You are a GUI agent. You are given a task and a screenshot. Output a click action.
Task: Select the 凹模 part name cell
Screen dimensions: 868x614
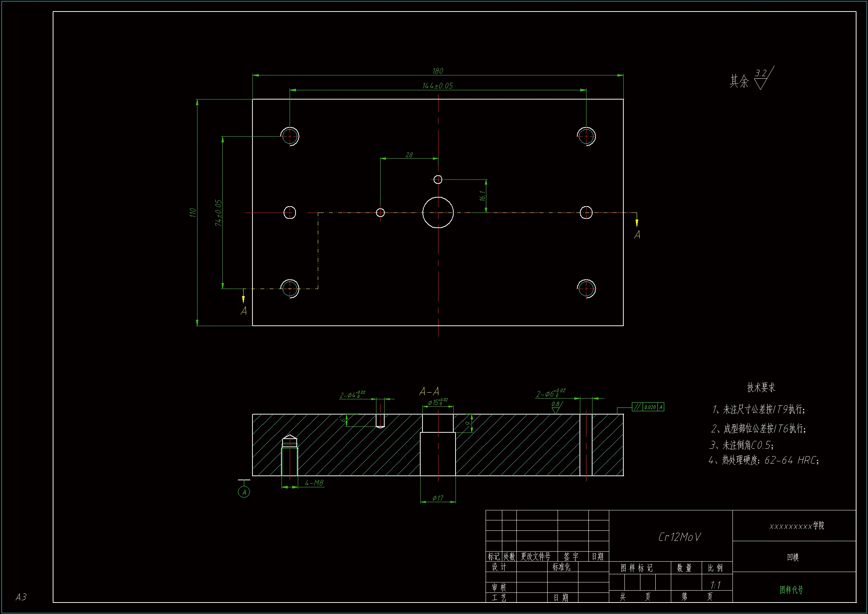tap(793, 557)
